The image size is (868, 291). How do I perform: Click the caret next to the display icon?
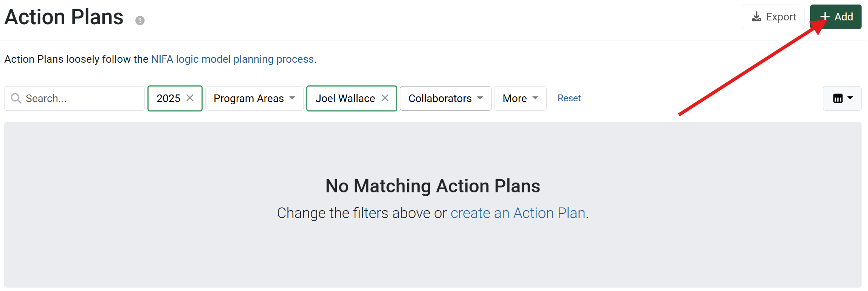(x=851, y=98)
